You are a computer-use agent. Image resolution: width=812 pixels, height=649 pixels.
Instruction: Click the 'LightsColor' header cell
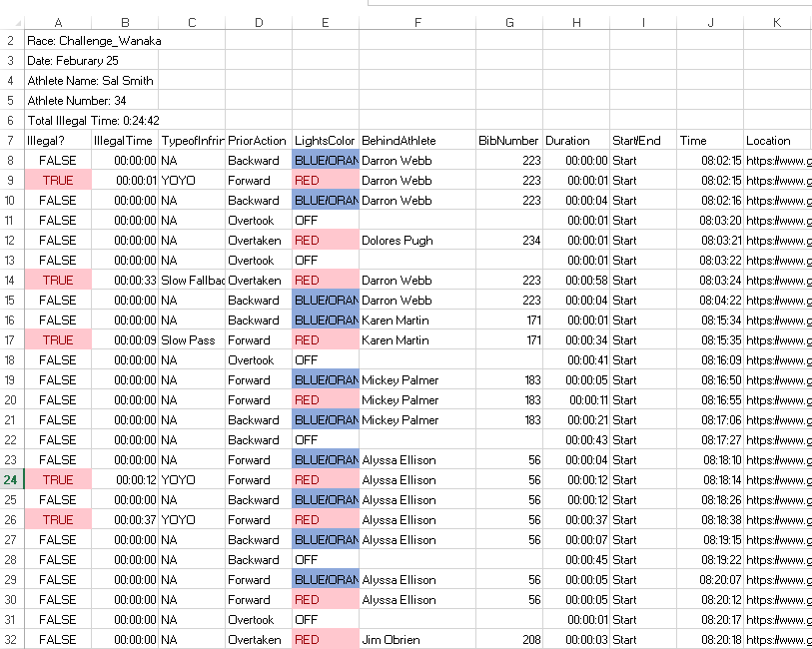326,140
